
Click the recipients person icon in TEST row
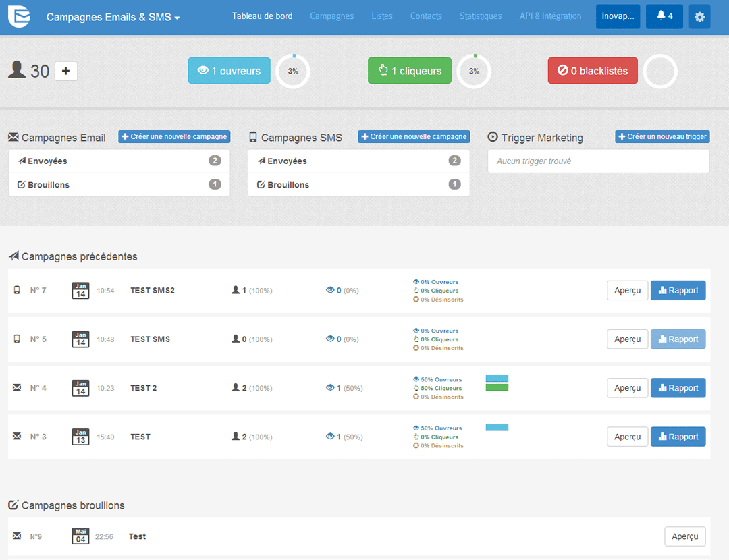(236, 436)
